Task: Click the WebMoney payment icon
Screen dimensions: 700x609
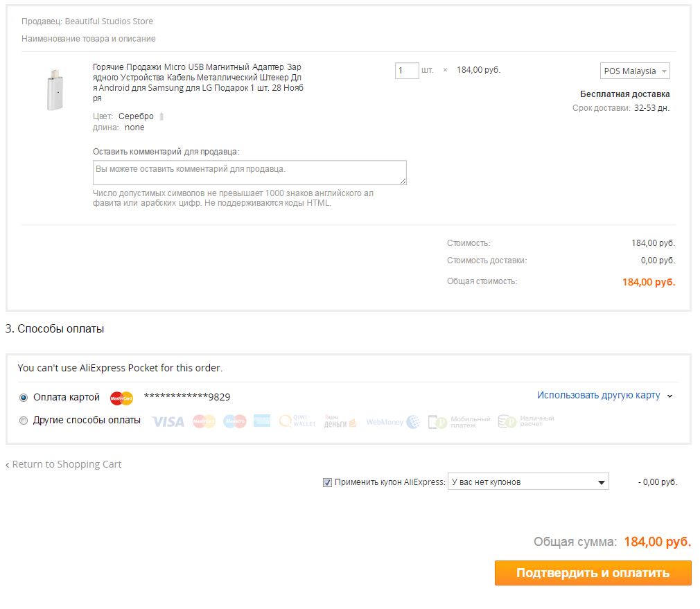Action: 393,421
